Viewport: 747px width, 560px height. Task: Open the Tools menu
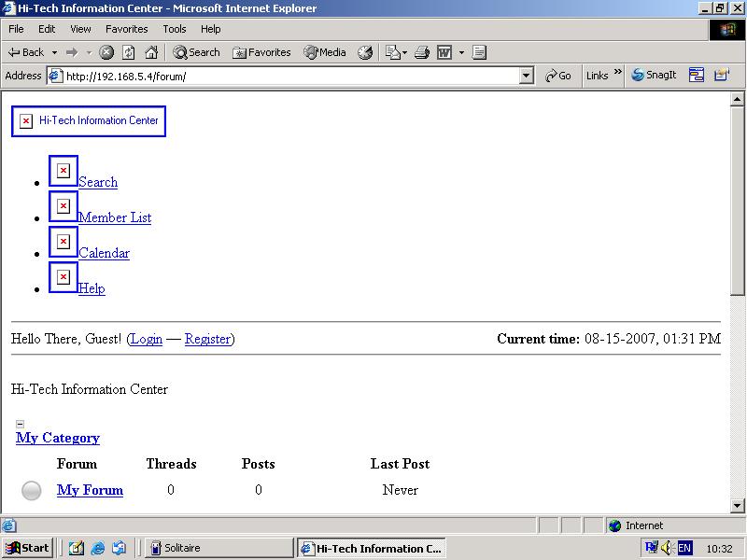coord(174,29)
